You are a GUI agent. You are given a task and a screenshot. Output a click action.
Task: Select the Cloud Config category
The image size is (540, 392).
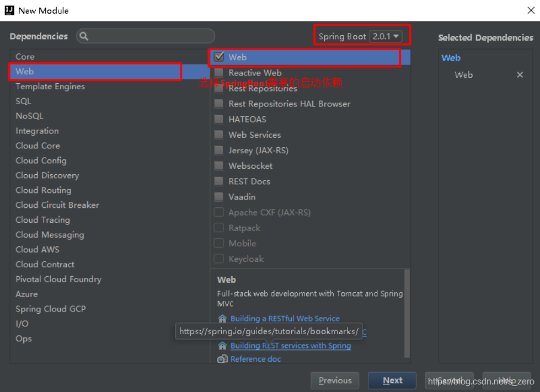pyautogui.click(x=110, y=160)
